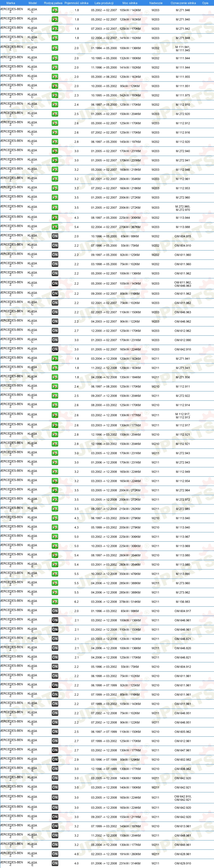The image size is (214, 868).
Task: Click the PB icon next to M 111.975
Action: point(55,95)
